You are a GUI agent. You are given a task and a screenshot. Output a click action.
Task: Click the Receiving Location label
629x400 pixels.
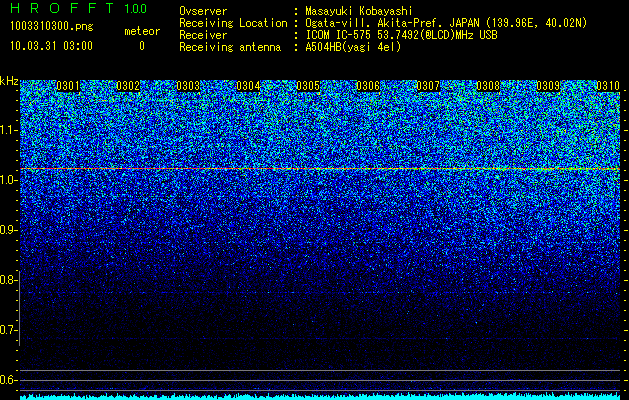pos(233,23)
